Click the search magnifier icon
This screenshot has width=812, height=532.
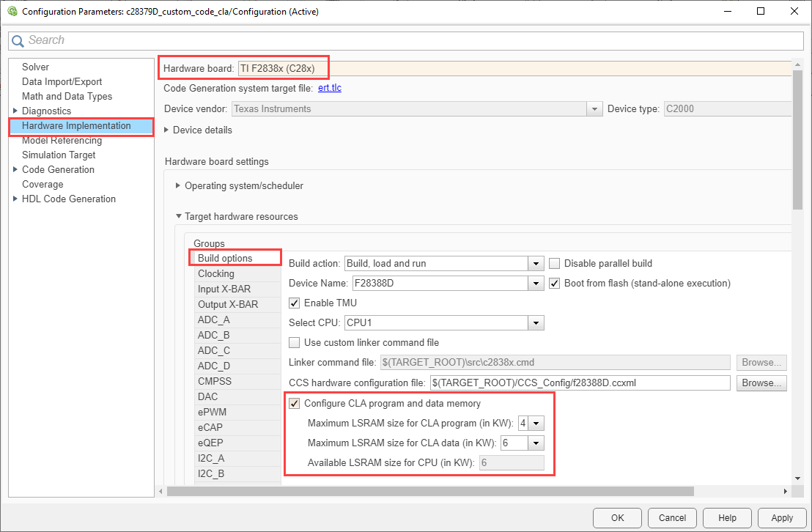pyautogui.click(x=18, y=41)
